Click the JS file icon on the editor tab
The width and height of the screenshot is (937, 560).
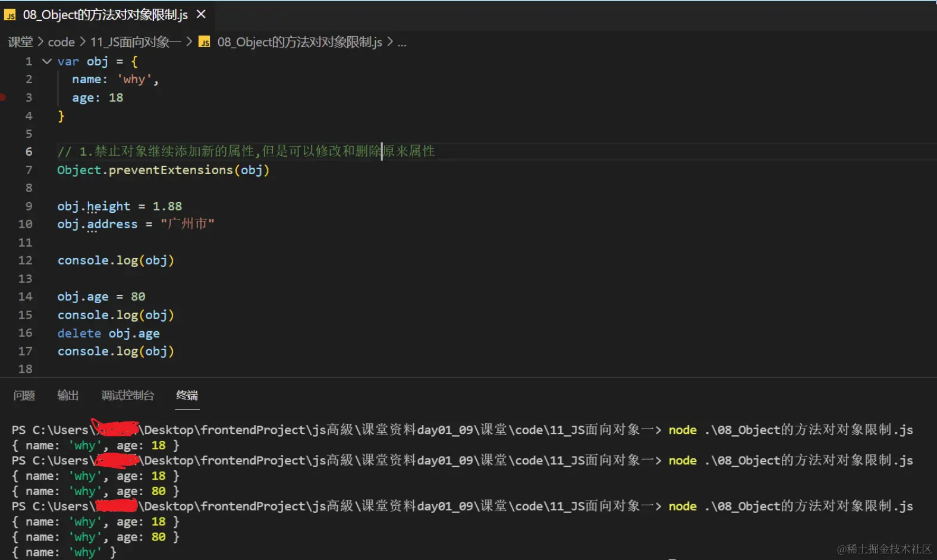(10, 15)
